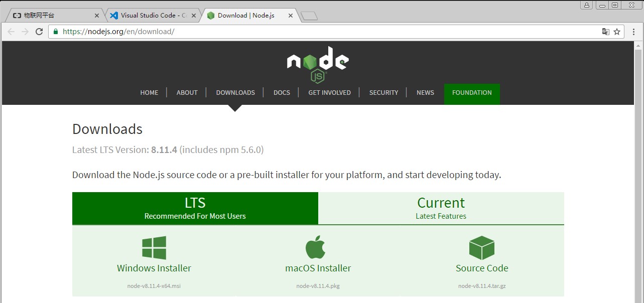Click the Windows Installer logo icon
The height and width of the screenshot is (303, 644).
pyautogui.click(x=154, y=248)
